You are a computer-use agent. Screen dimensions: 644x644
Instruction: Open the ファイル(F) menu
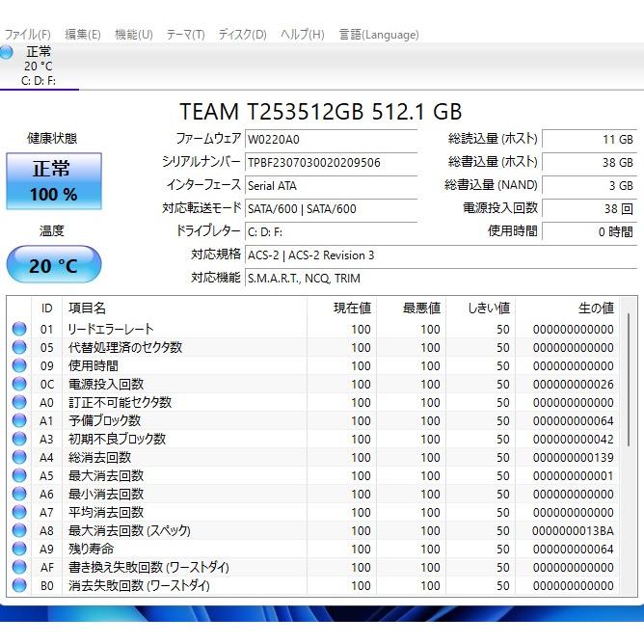[x=28, y=35]
